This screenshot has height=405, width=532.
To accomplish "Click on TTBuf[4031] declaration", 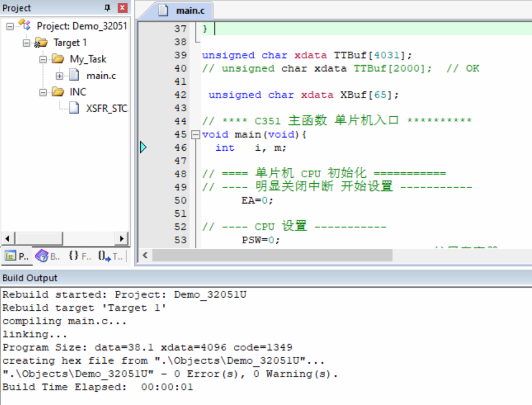I will click(307, 55).
